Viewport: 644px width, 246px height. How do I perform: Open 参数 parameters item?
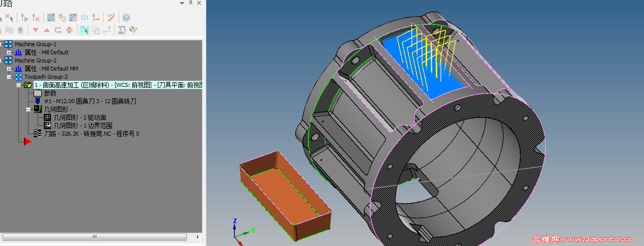(x=50, y=93)
